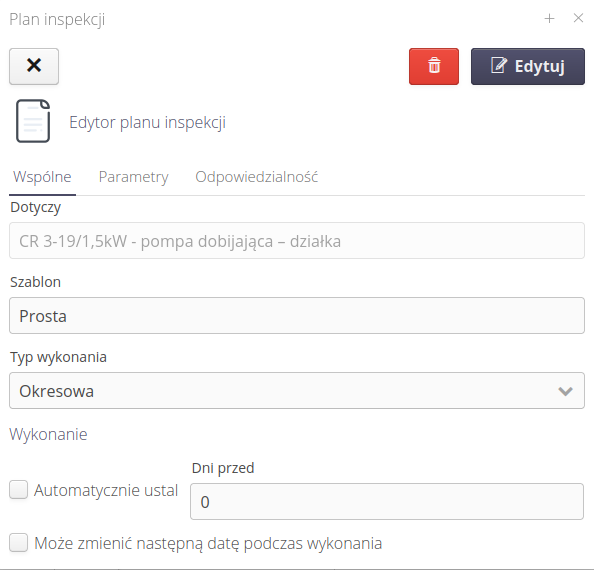Click the red trash delete button
Image resolution: width=594 pixels, height=570 pixels.
pyautogui.click(x=434, y=66)
